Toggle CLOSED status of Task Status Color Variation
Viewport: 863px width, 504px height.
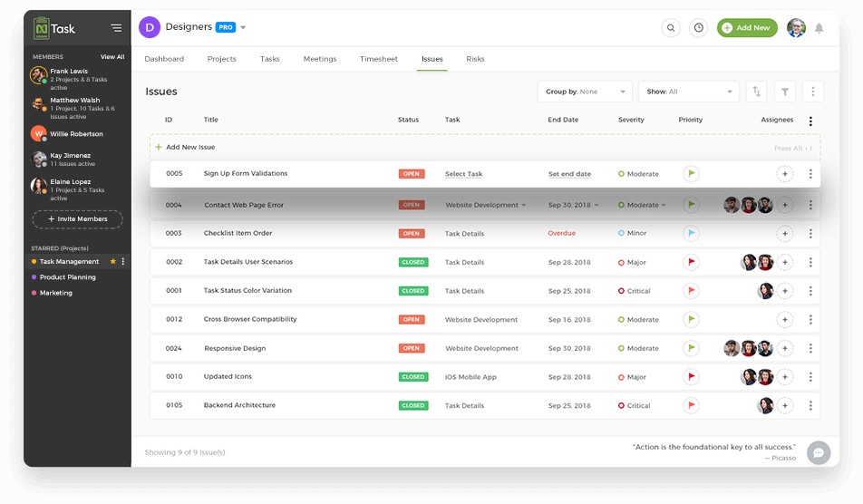pyautogui.click(x=413, y=290)
